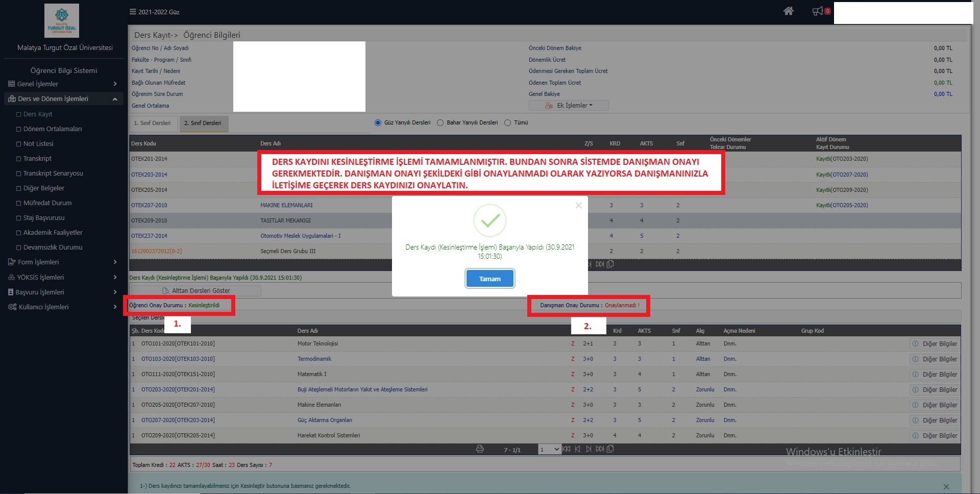The height and width of the screenshot is (494, 980).
Task: Click Alttan Dersleri Göster button
Action: click(x=196, y=291)
